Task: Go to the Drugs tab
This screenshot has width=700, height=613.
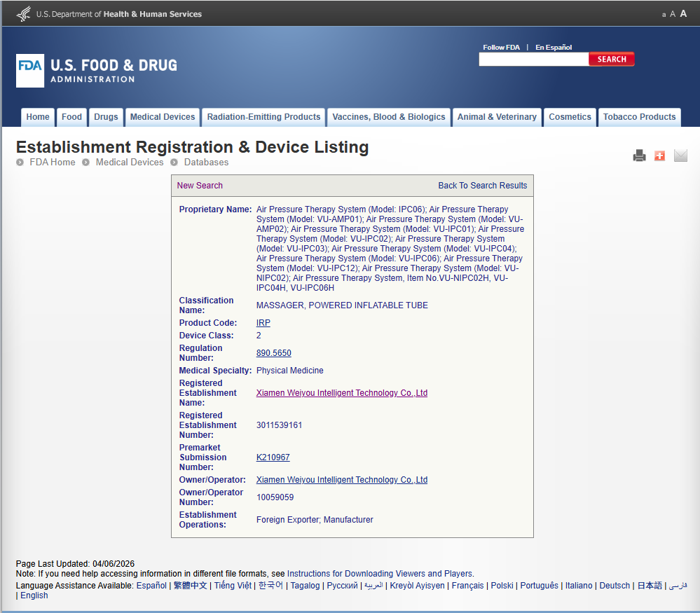Action: [x=106, y=117]
